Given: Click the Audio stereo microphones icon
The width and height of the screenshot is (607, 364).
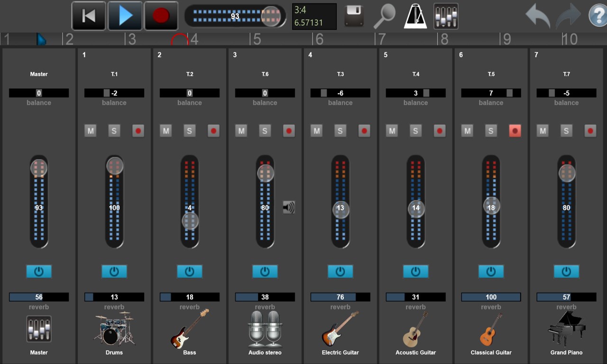Looking at the screenshot, I should [265, 329].
